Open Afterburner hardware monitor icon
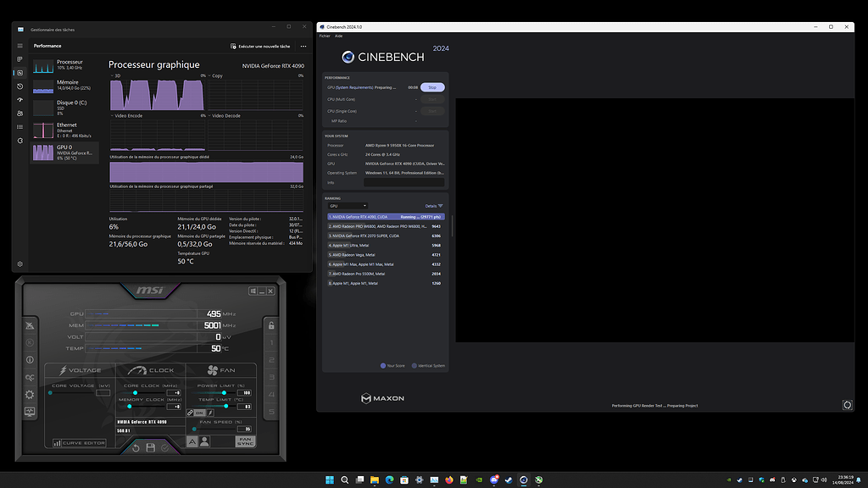The height and width of the screenshot is (488, 868). coord(29,412)
